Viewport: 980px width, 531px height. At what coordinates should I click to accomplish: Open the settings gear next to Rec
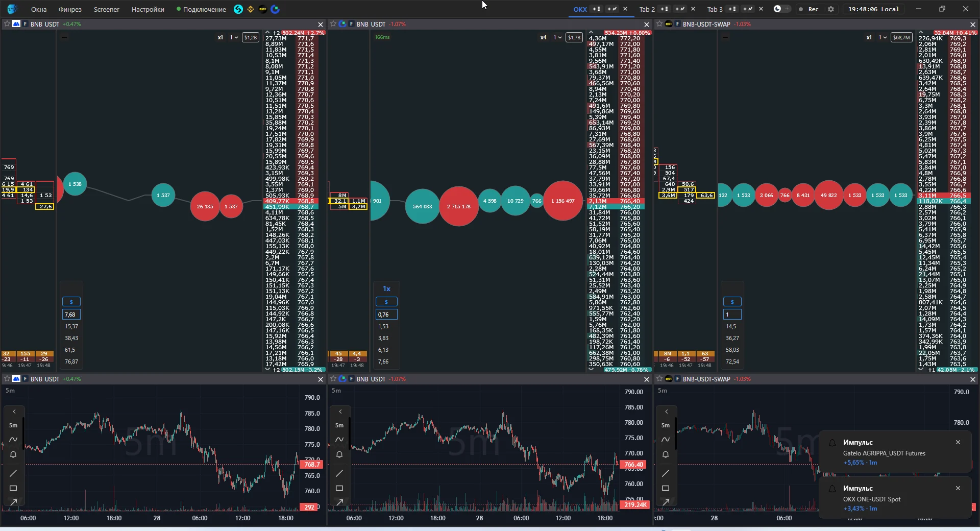[x=831, y=9]
